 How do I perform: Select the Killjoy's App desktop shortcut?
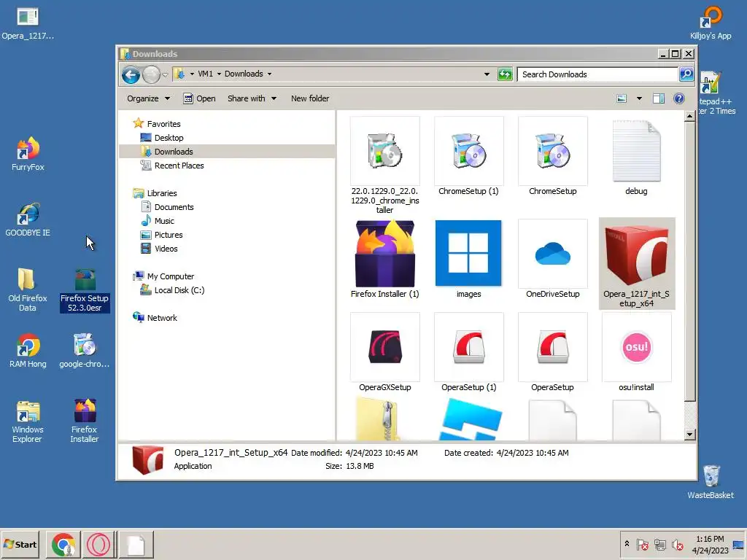711,23
